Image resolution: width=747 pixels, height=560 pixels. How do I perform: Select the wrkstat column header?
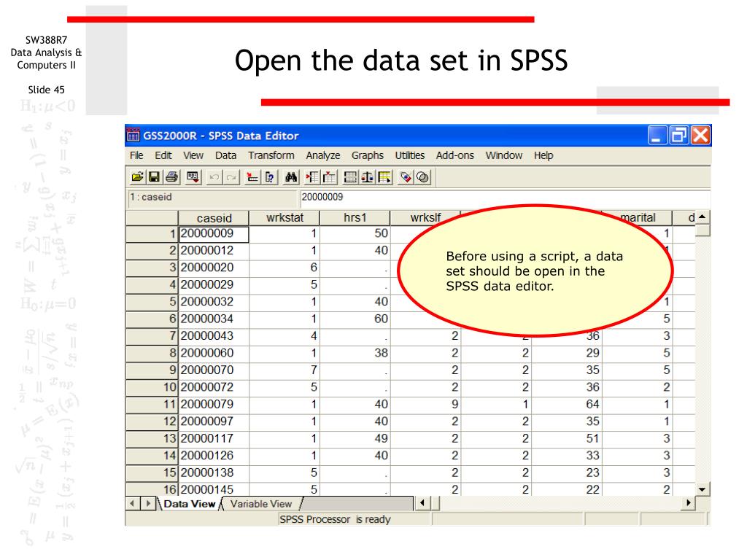tap(285, 218)
